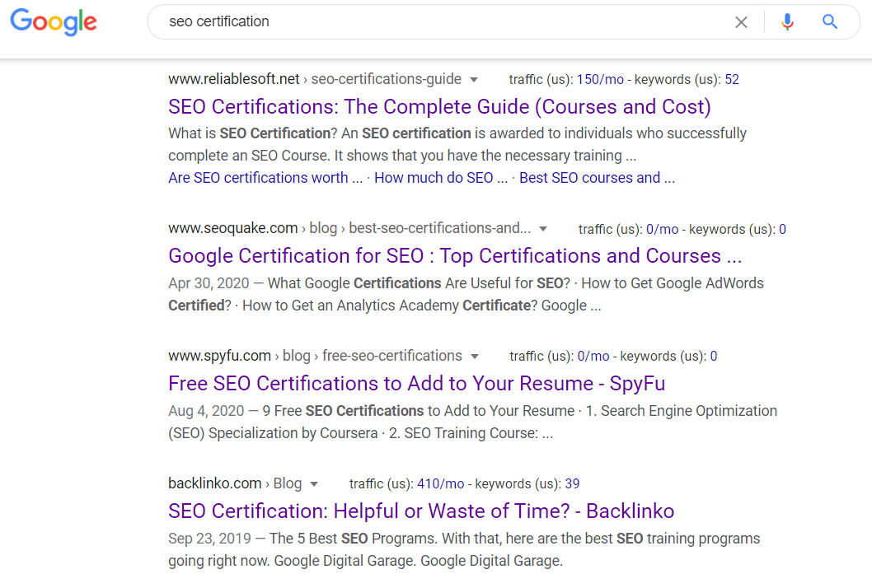
Task: Click keywords count 39 for backlinko
Action: pos(572,484)
